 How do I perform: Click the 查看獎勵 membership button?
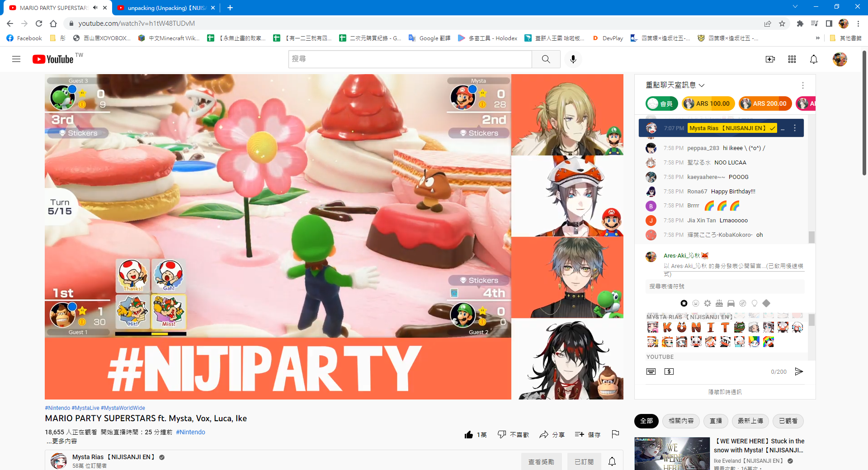coord(541,461)
